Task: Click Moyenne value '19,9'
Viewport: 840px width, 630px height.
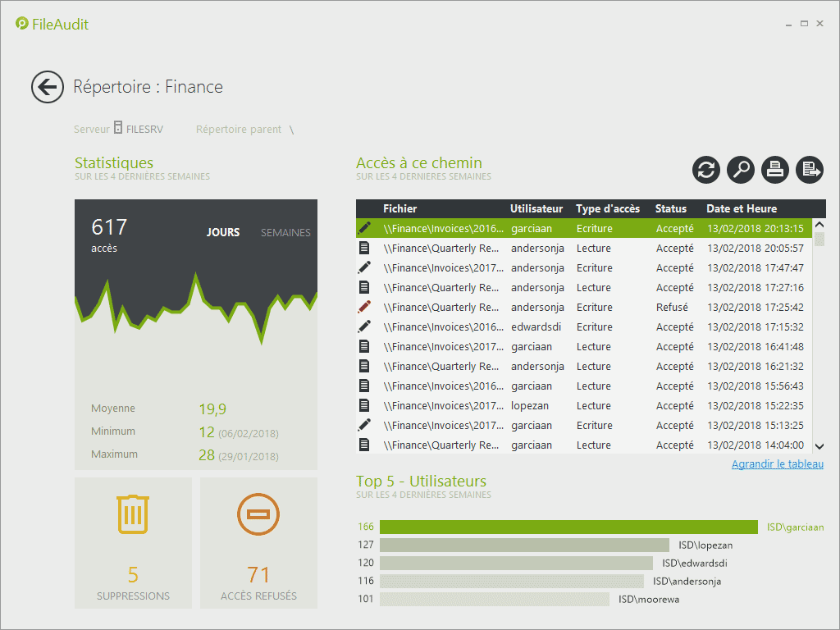Action: pos(212,409)
